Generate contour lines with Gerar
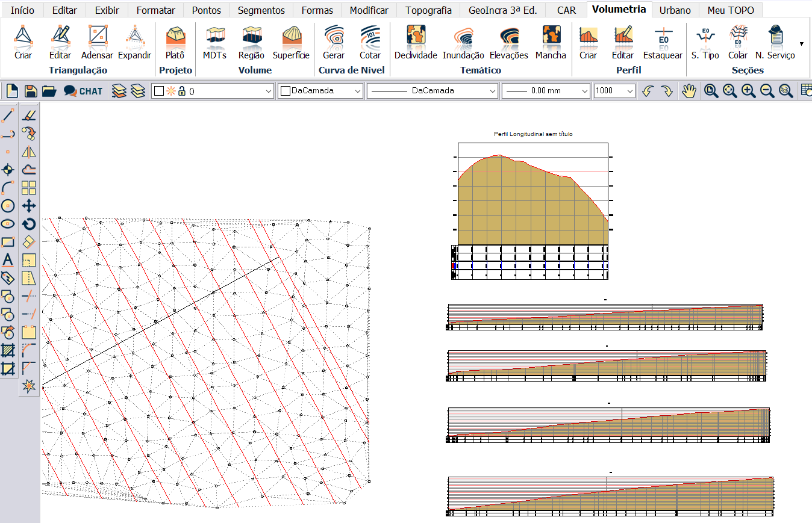This screenshot has width=812, height=523. point(333,42)
